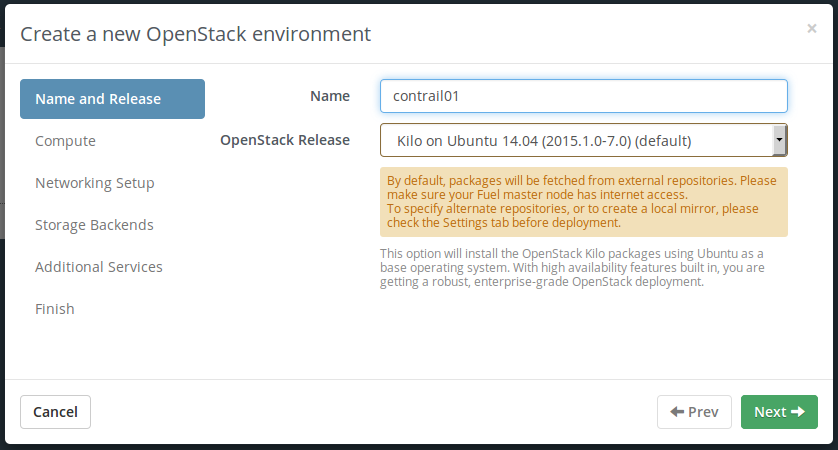Screen dimensions: 838x450
Task: Go back with the Prev button
Action: (694, 412)
